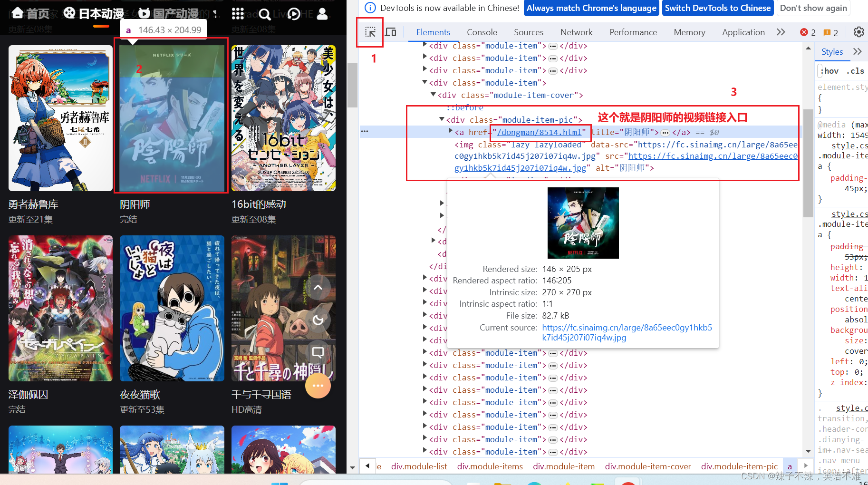Viewport: 868px width, 485px height.
Task: Open the Sources tab
Action: pos(529,32)
